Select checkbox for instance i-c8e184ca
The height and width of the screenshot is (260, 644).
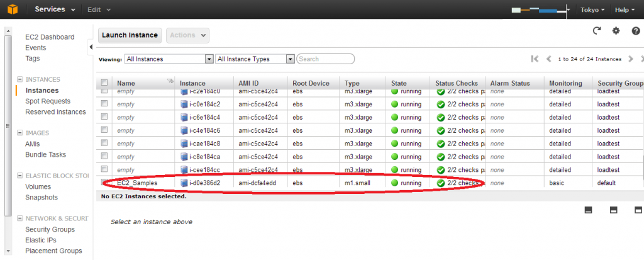click(104, 156)
